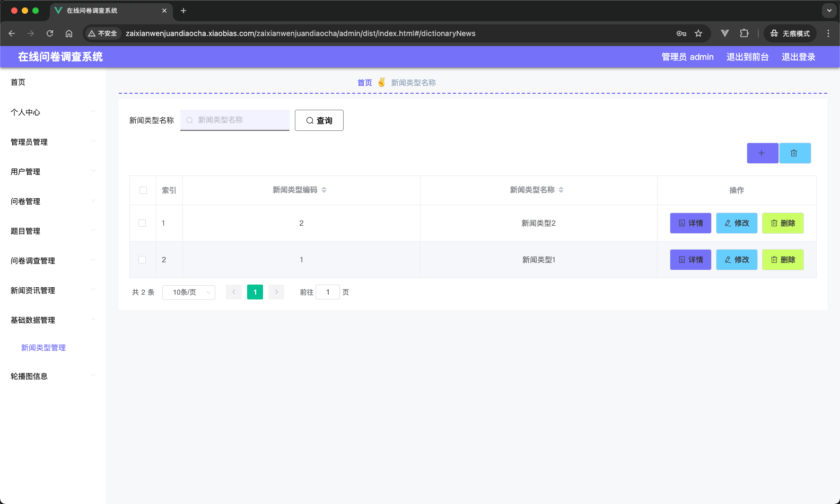Click the blue plus add button

tap(762, 153)
